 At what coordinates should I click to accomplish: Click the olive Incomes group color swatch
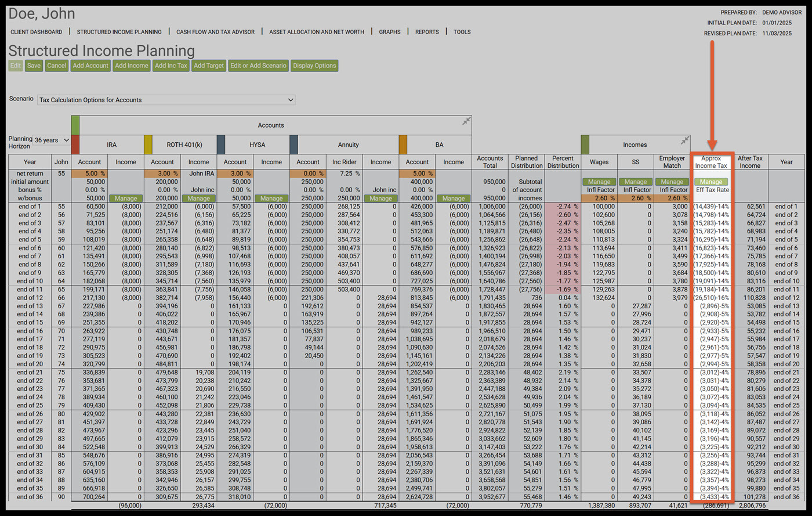[x=585, y=145]
